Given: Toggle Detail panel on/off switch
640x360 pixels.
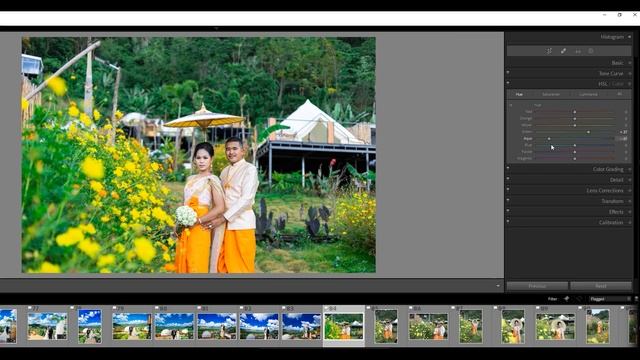Looking at the screenshot, I should (508, 178).
